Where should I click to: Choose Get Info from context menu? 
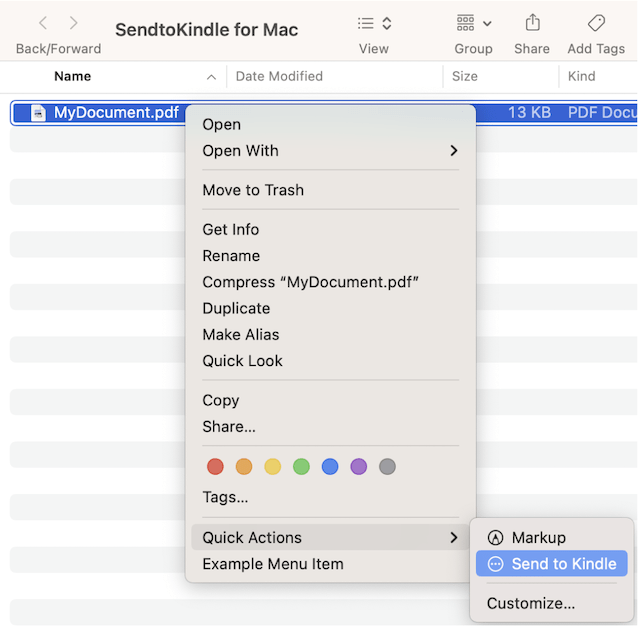tap(231, 230)
